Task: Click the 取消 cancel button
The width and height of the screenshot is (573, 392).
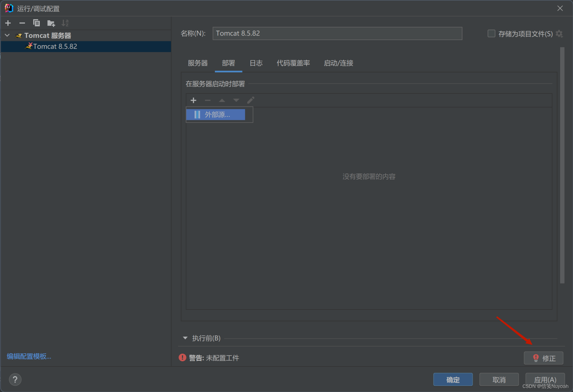Action: tap(499, 380)
